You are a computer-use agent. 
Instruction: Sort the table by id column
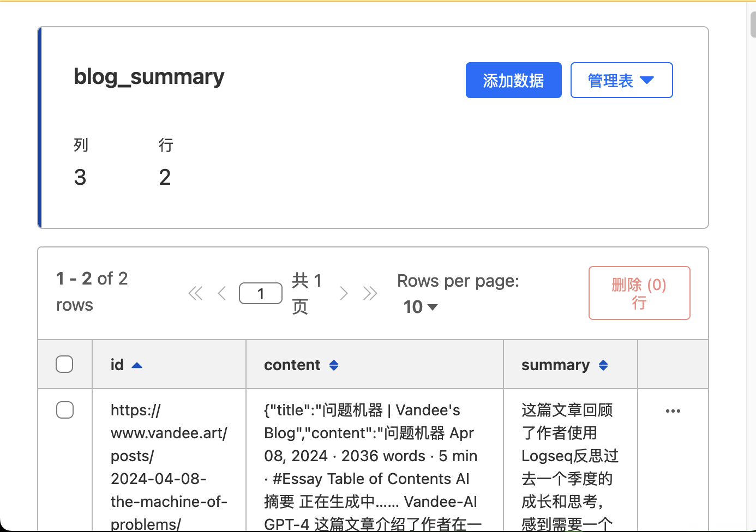[127, 365]
